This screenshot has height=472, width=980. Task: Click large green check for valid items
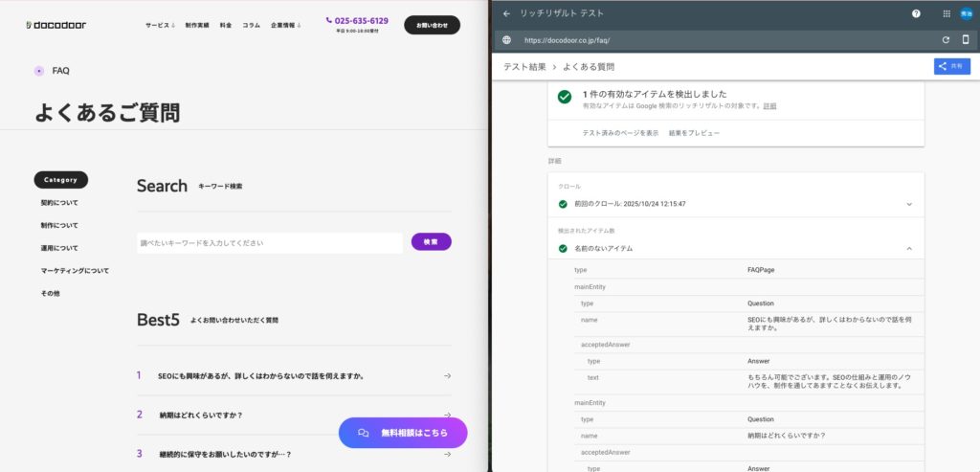point(565,97)
